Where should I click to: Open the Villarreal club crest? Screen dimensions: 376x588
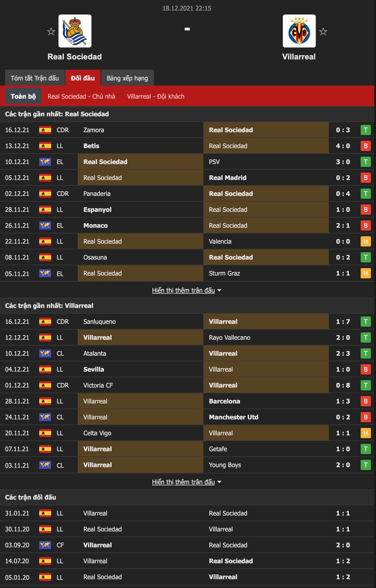click(299, 31)
